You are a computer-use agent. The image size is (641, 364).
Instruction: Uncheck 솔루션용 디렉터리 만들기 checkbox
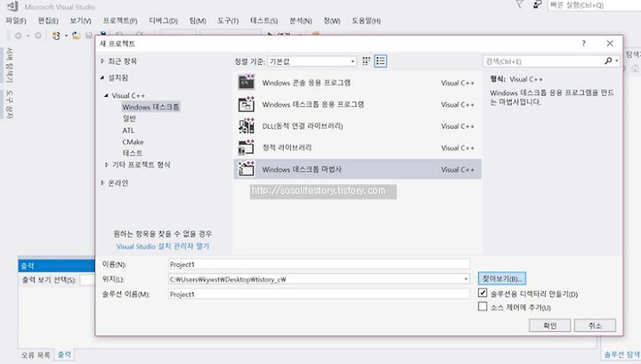pos(483,293)
